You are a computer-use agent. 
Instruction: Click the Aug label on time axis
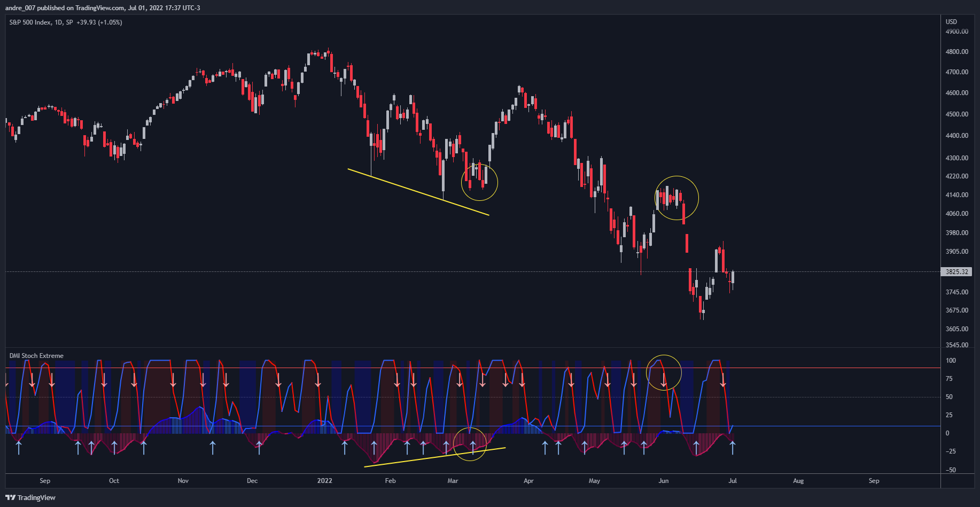pos(798,481)
